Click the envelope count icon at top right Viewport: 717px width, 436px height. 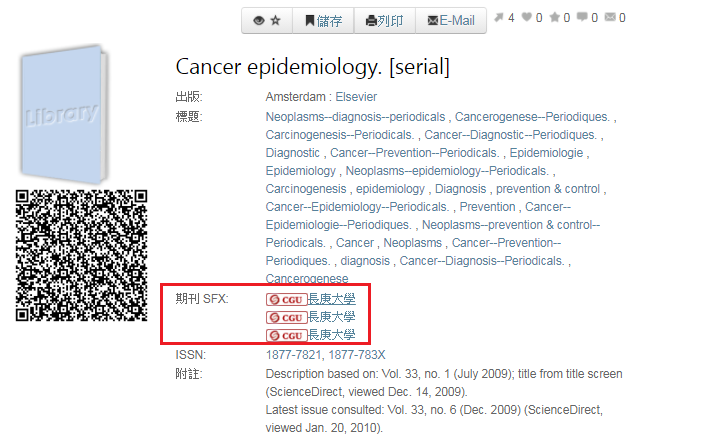tap(610, 17)
